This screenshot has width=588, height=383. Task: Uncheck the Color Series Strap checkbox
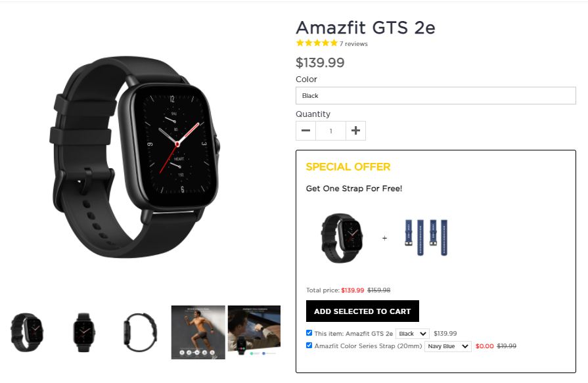pyautogui.click(x=309, y=345)
